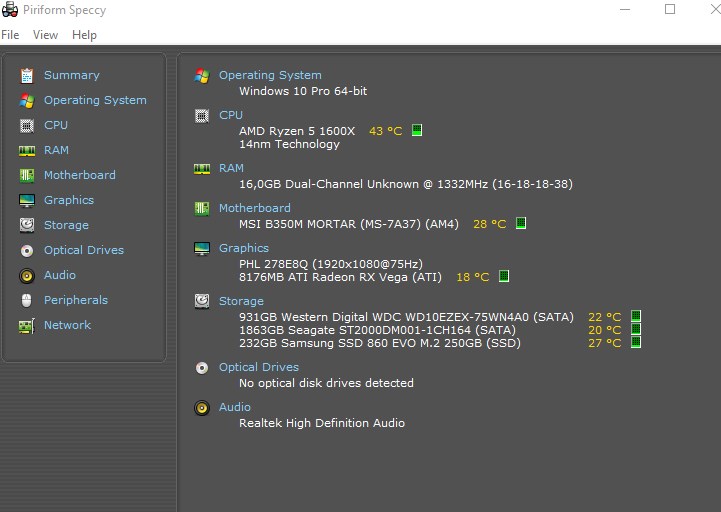Select RAM label in the sidebar

click(57, 150)
